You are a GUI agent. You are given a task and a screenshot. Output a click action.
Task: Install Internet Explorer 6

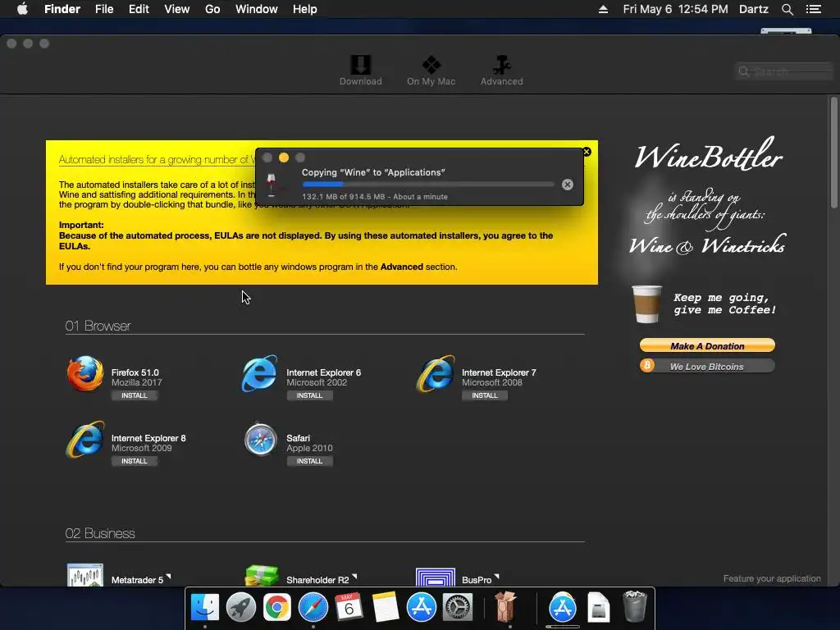point(309,395)
